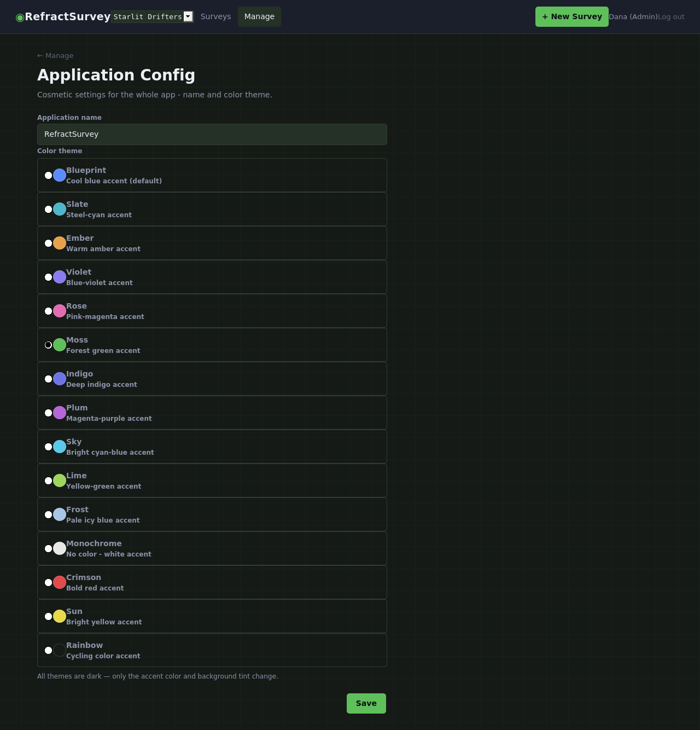Click the 'Yellow-green accent' description text

(103, 486)
